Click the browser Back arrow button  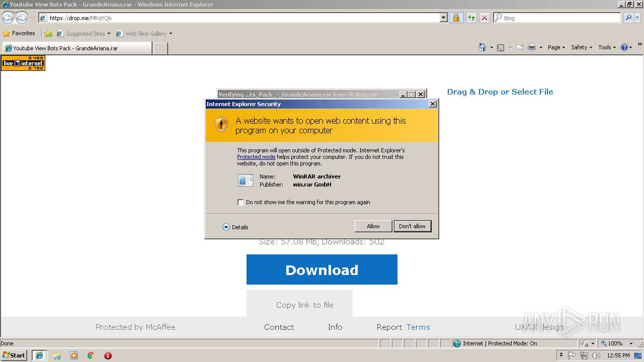pos(8,18)
